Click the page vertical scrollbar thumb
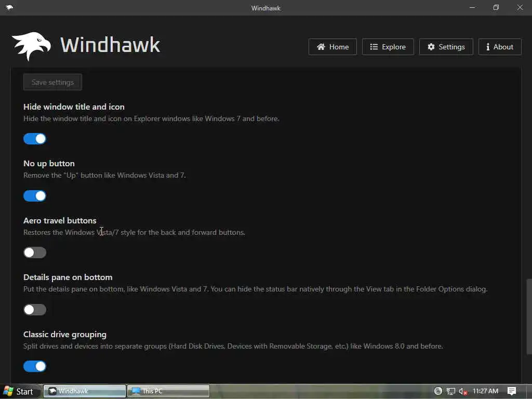Image resolution: width=532 pixels, height=399 pixels. [x=528, y=316]
